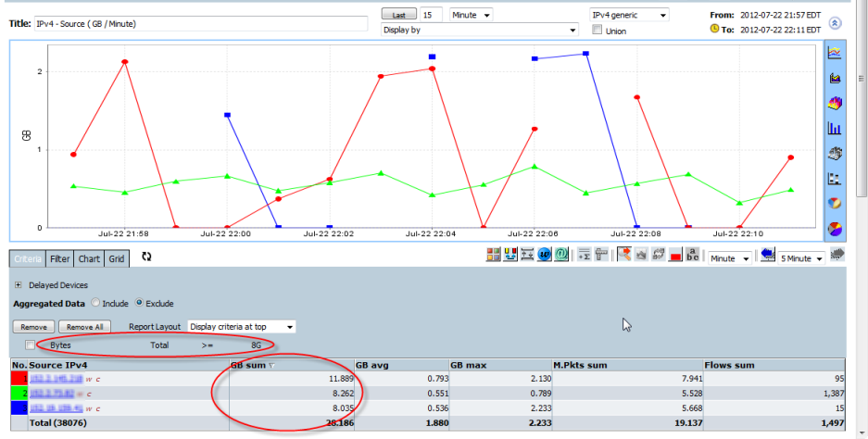
Task: Toggle the Union checkbox
Action: tap(597, 30)
